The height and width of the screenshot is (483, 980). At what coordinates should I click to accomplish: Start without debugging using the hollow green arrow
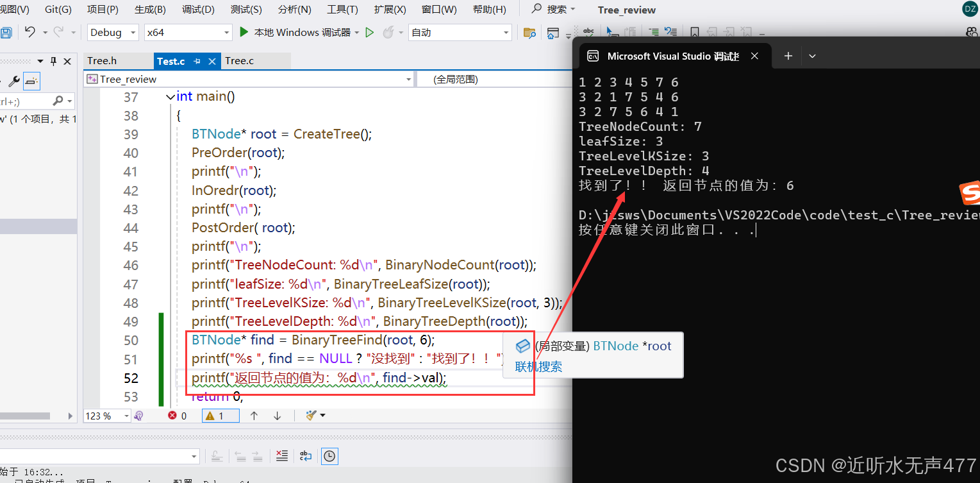(369, 32)
